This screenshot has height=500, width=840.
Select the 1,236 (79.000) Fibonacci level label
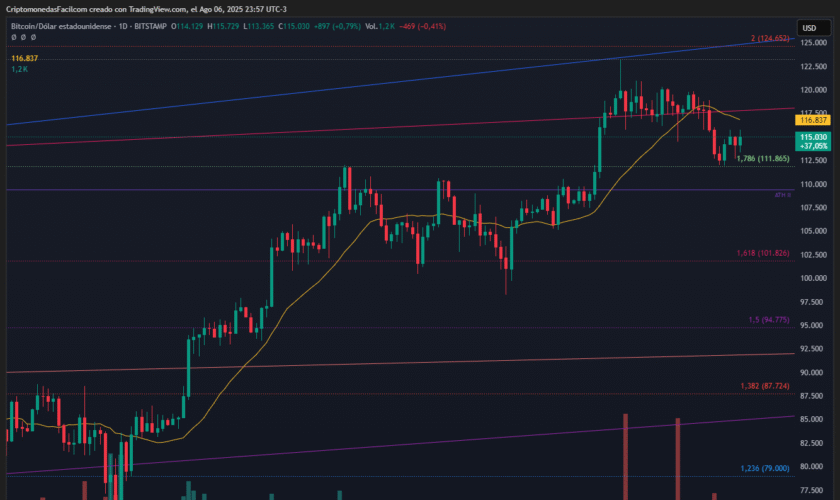[765, 468]
